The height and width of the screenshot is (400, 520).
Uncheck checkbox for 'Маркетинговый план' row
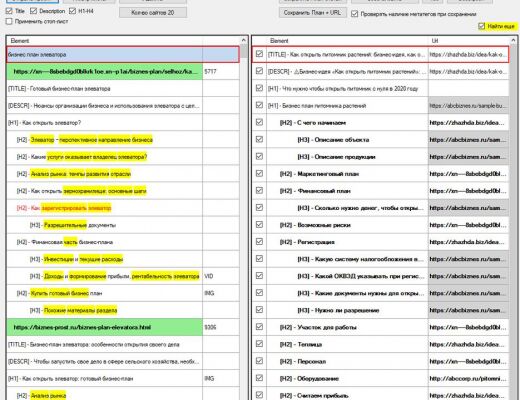click(259, 173)
